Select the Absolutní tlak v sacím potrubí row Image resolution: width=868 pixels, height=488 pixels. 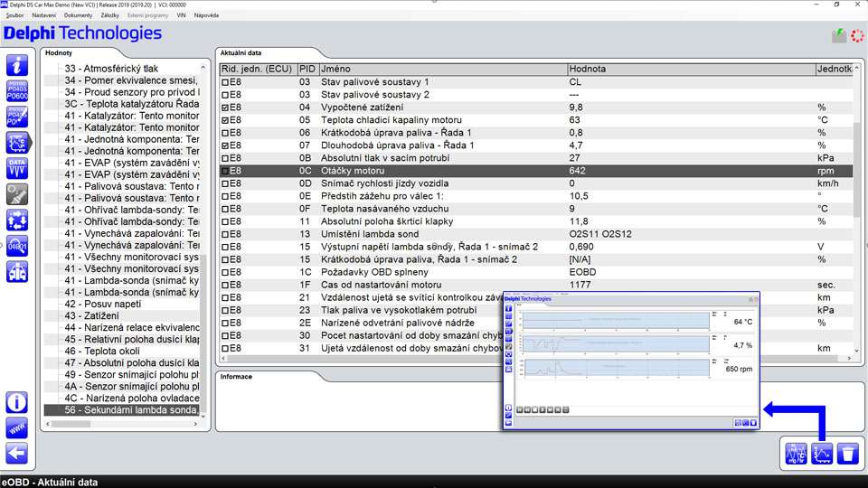[x=536, y=158]
